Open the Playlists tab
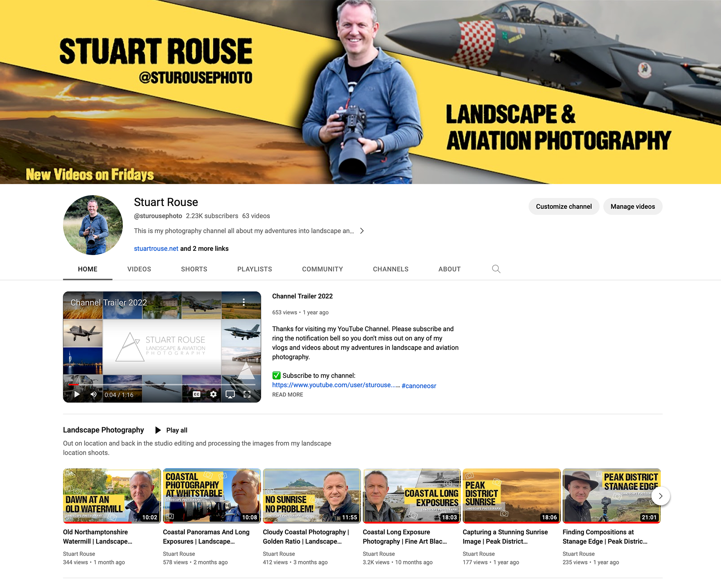 point(254,269)
